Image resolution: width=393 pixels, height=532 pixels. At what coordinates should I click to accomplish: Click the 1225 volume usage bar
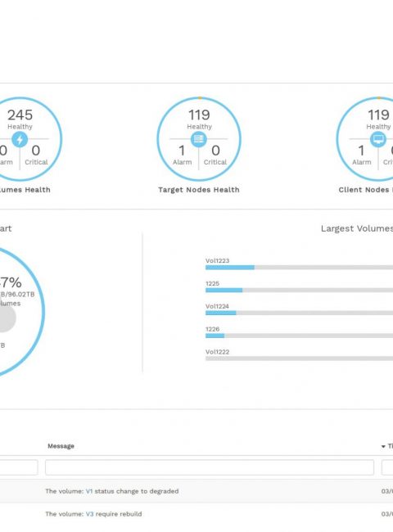tap(299, 290)
